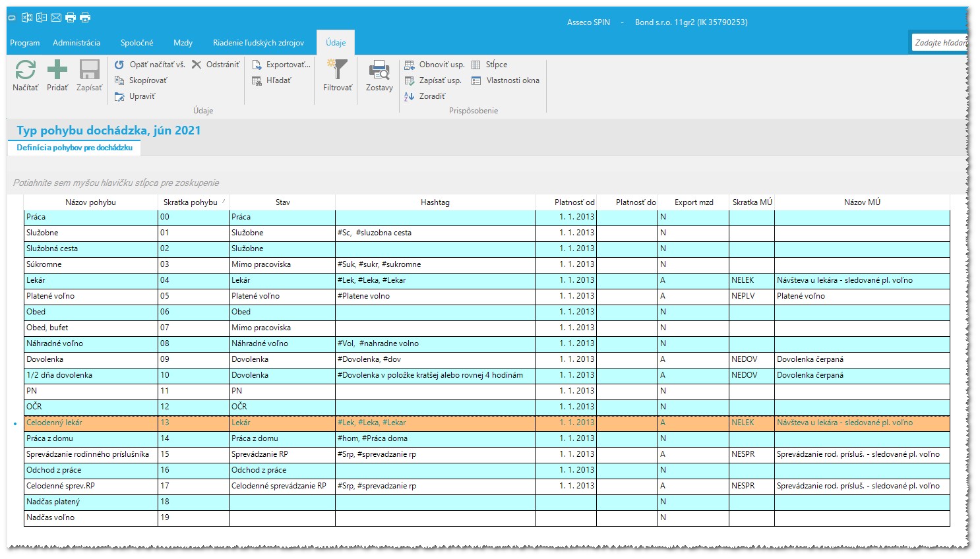Image resolution: width=980 pixels, height=559 pixels.
Task: Click the Názov MÚ column header
Action: 862,202
